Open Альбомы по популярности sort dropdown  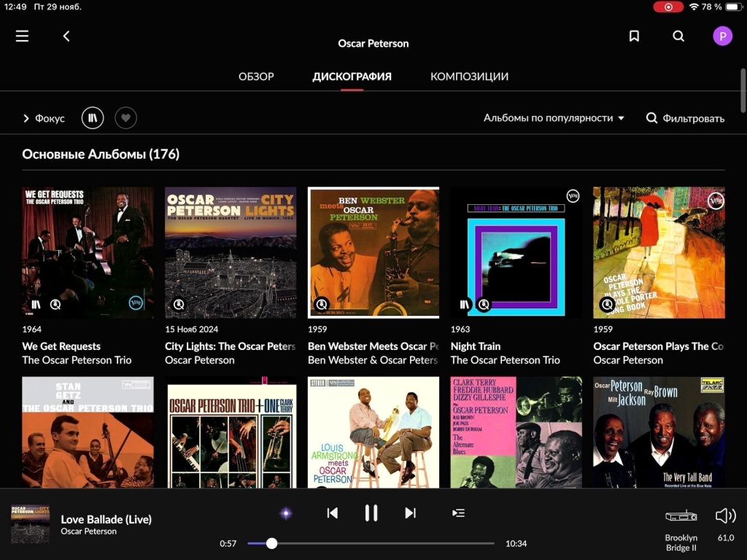tap(554, 117)
